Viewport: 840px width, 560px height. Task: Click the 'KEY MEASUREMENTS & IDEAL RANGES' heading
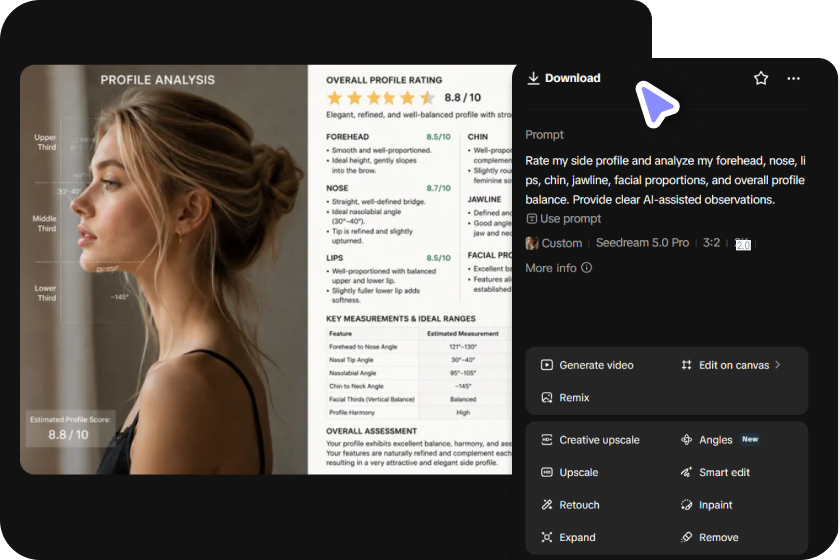tap(401, 318)
